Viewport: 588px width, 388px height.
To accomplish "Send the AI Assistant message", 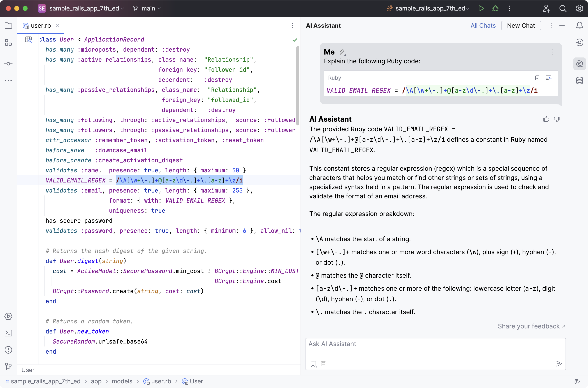I will 559,364.
